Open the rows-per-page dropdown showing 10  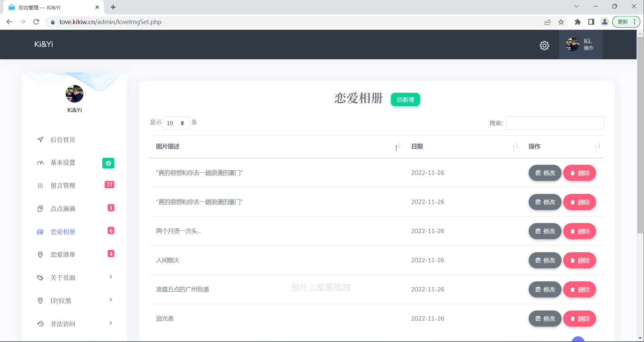[x=176, y=123]
